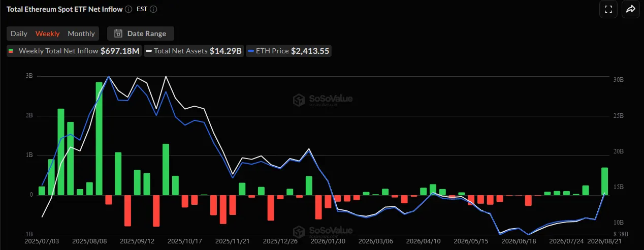Click the green/red Net Inflow legend swatch
The image size is (644, 250).
11,51
